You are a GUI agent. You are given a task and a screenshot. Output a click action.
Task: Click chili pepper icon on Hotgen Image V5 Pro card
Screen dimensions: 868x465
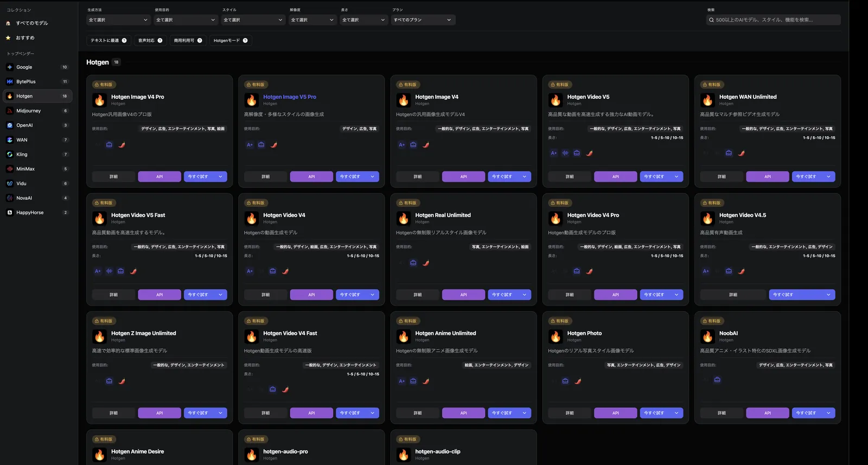274,145
